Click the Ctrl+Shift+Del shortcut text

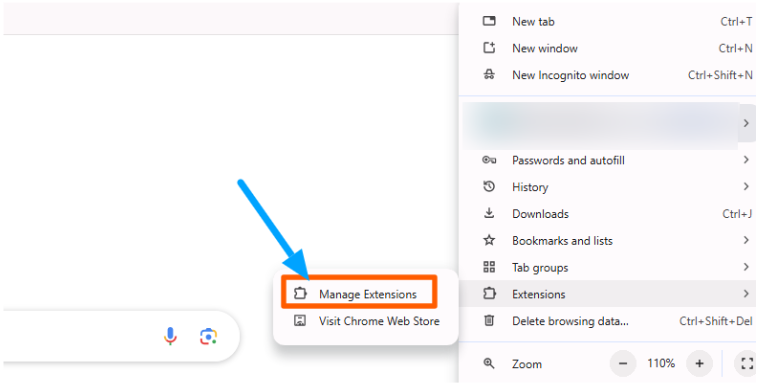coord(716,321)
